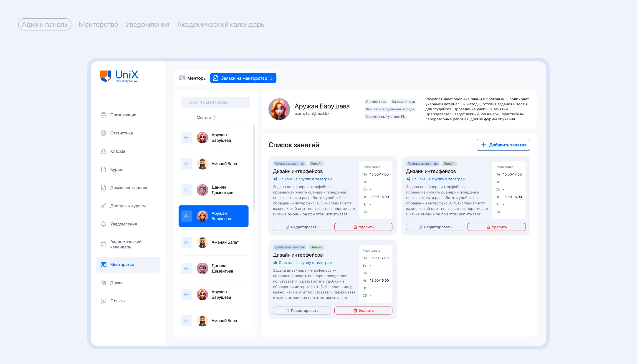Click arrow button beside first Данила Дементьев
Image resolution: width=637 pixels, height=364 pixels.
pyautogui.click(x=187, y=190)
